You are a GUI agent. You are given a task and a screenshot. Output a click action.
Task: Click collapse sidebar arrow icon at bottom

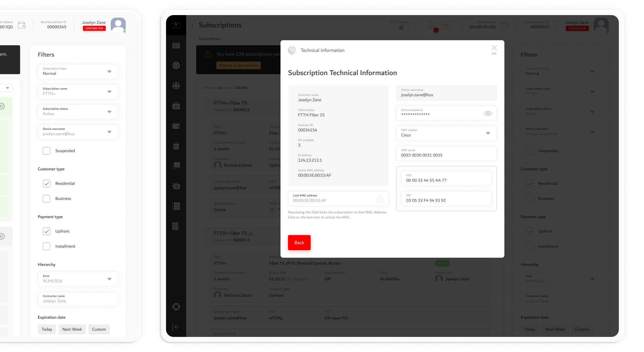(176, 327)
